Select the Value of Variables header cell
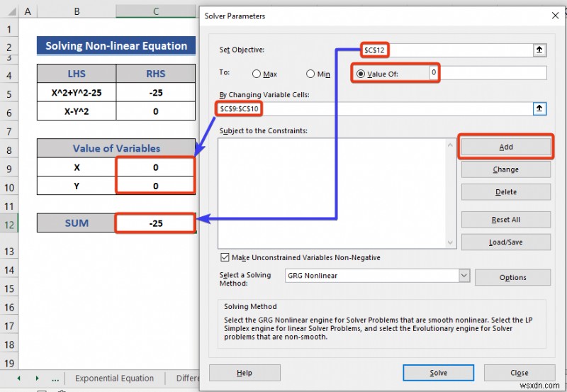The image size is (567, 392). pyautogui.click(x=116, y=148)
